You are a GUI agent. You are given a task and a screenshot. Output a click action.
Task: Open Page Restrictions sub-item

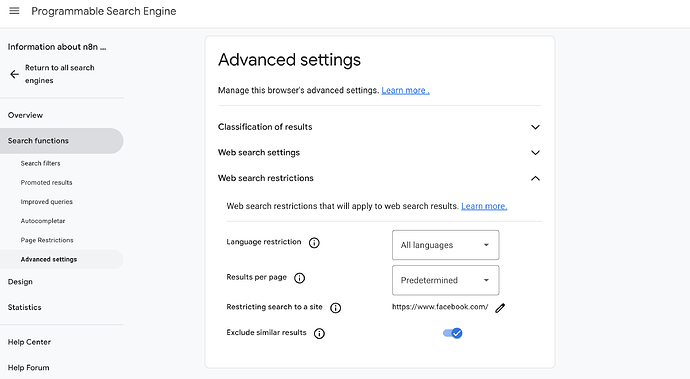coord(47,240)
